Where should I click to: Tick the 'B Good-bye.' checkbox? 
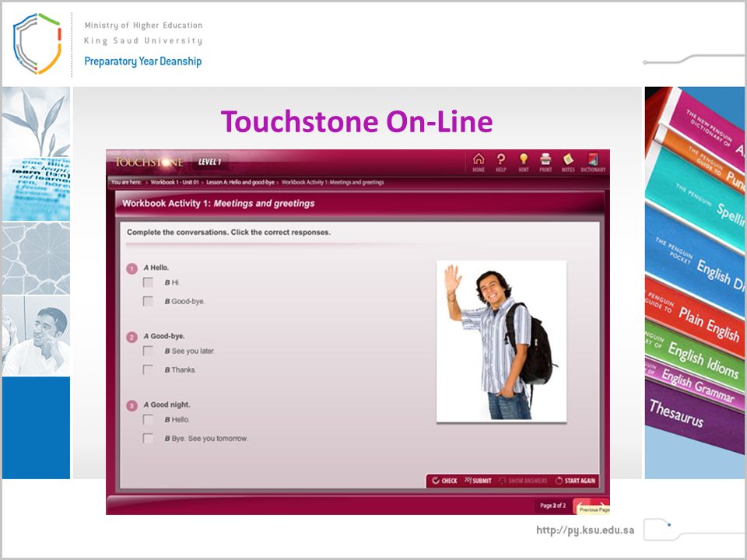click(148, 301)
